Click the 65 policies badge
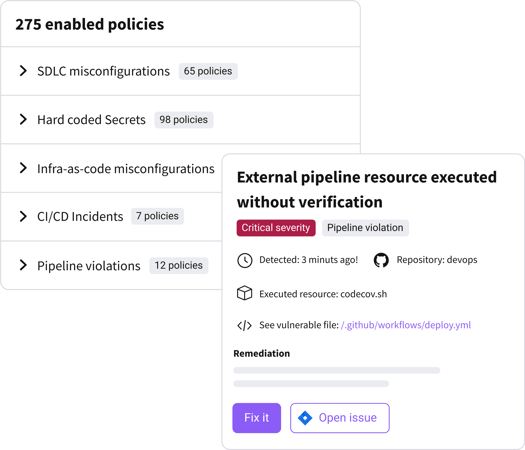 pos(208,71)
